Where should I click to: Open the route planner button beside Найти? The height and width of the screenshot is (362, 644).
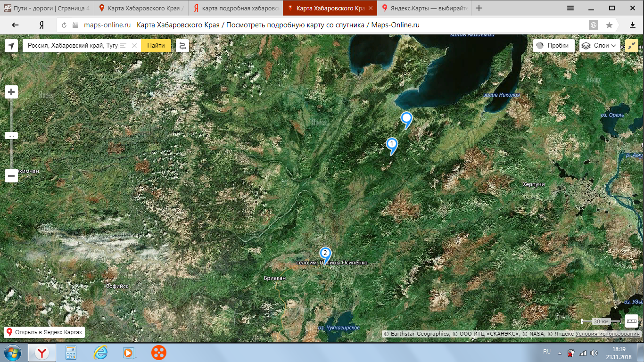pos(182,46)
